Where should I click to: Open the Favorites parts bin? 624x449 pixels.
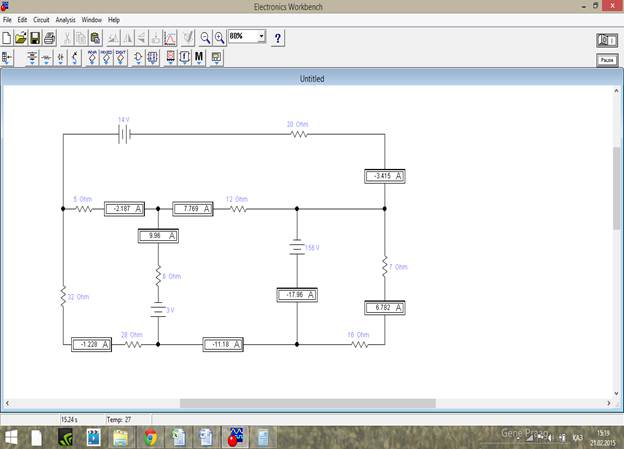click(x=7, y=58)
